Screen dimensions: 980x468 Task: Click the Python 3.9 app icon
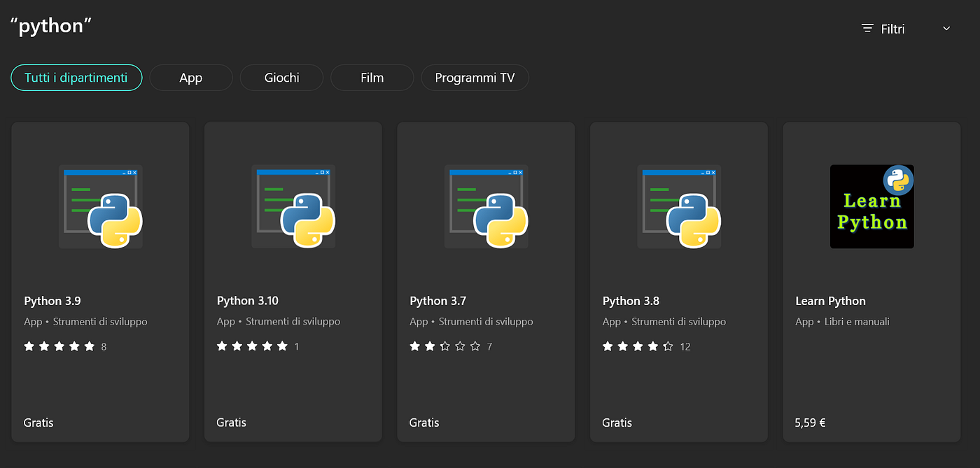coord(101,206)
